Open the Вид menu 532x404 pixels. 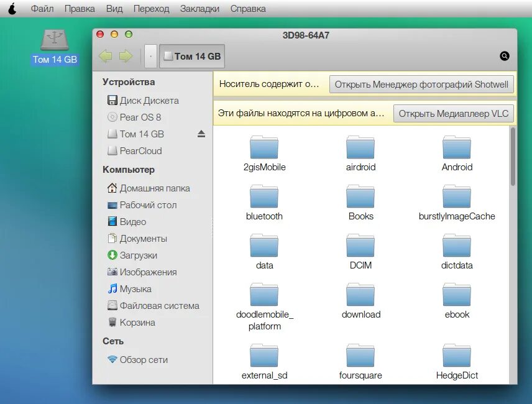[114, 9]
